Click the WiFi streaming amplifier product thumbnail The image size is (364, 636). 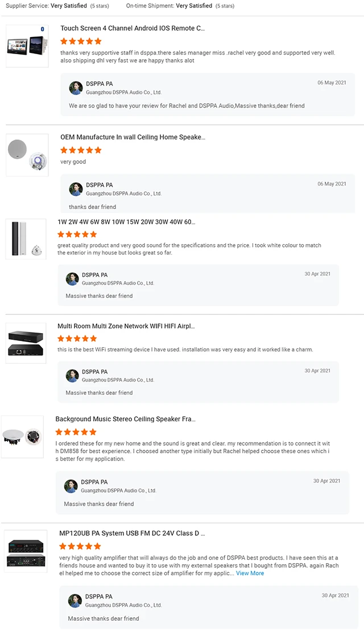point(26,343)
